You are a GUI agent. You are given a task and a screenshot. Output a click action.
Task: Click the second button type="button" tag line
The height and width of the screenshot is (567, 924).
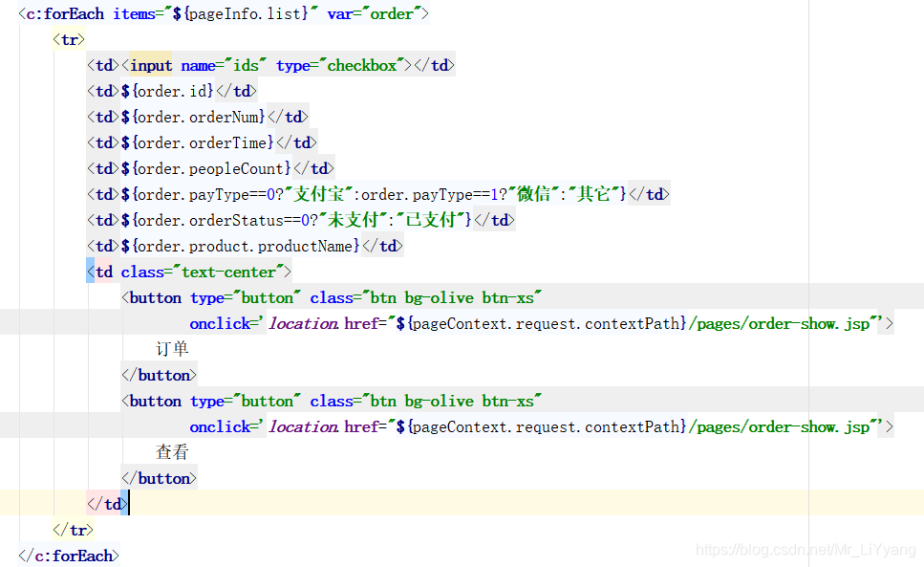(x=332, y=401)
